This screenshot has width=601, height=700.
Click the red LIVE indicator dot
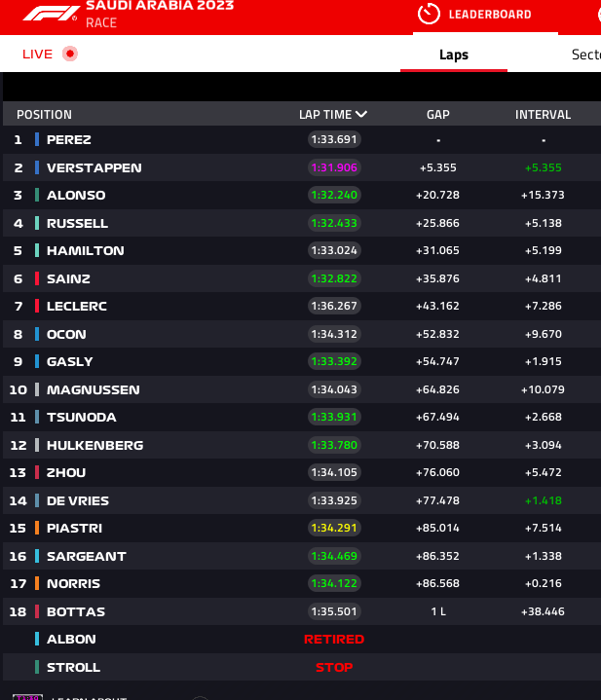click(70, 54)
